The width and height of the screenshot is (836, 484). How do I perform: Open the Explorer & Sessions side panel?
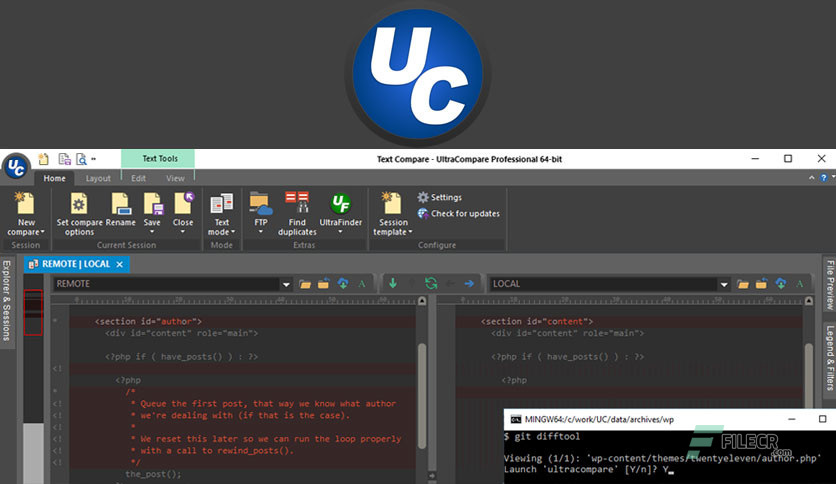click(x=6, y=301)
